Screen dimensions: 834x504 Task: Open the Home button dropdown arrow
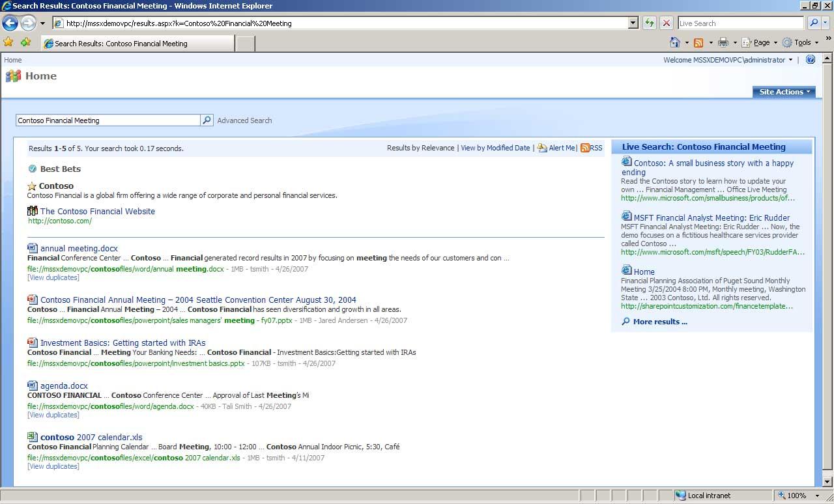coord(687,43)
